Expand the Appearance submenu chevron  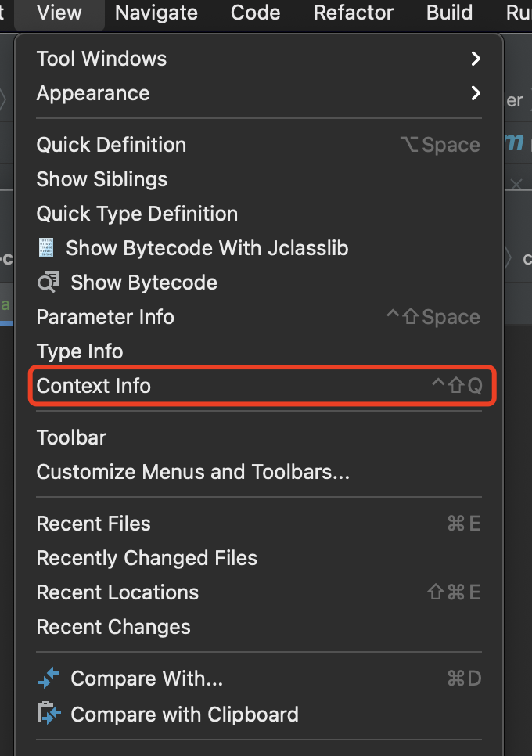(x=476, y=93)
